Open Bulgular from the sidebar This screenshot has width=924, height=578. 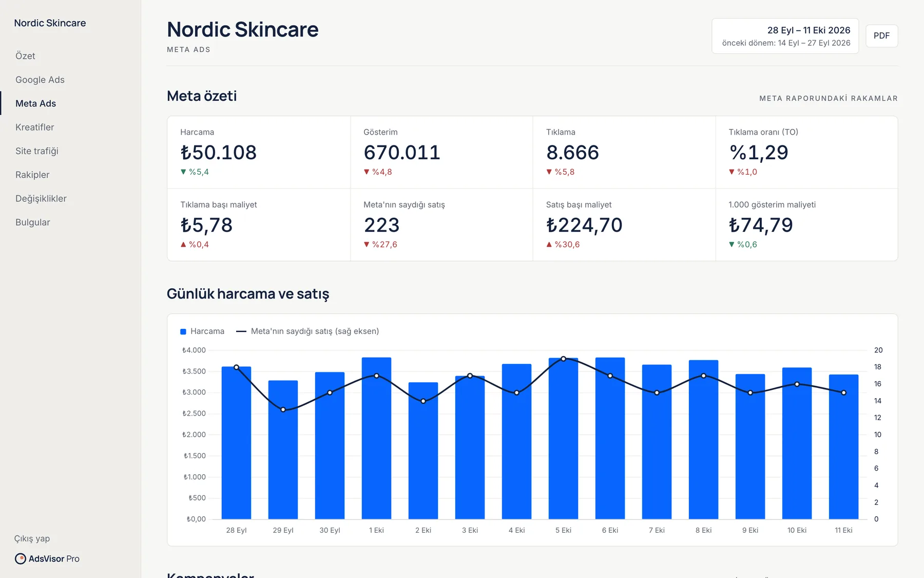tap(33, 222)
